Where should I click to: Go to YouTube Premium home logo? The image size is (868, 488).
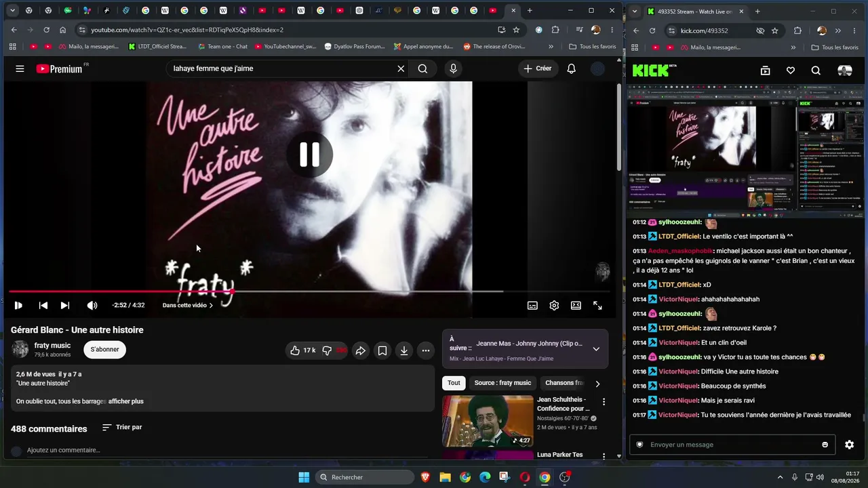click(x=60, y=68)
